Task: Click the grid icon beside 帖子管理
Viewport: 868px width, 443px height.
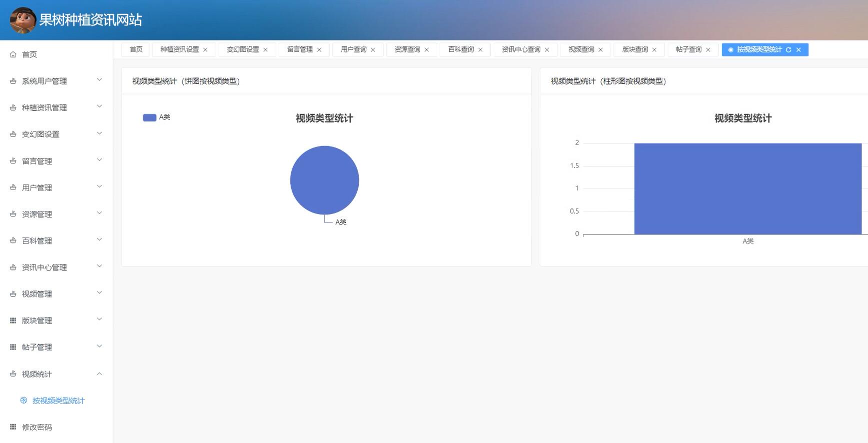Action: click(13, 347)
